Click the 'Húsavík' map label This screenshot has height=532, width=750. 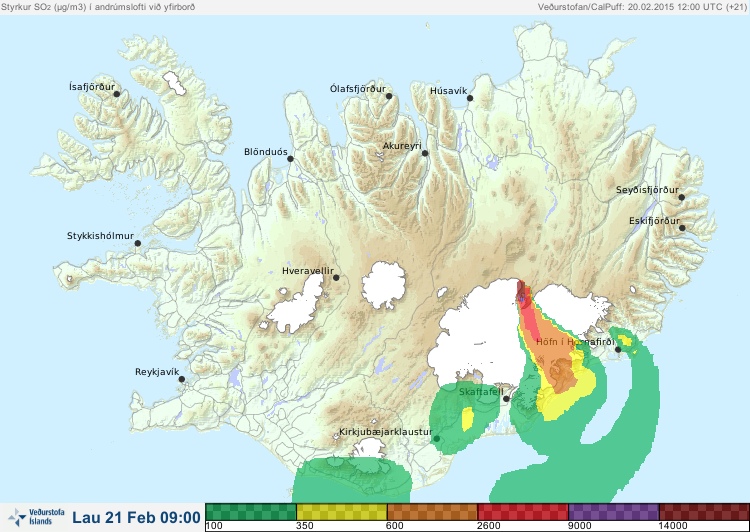448,91
